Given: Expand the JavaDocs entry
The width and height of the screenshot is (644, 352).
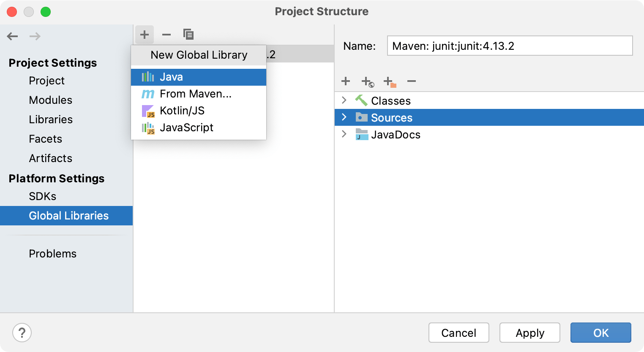Looking at the screenshot, I should 344,135.
